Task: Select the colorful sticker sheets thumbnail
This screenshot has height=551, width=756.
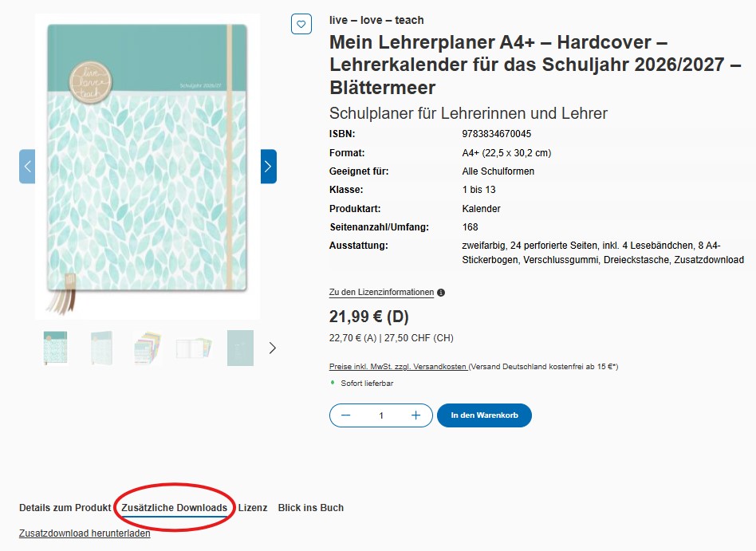Action: coord(148,348)
